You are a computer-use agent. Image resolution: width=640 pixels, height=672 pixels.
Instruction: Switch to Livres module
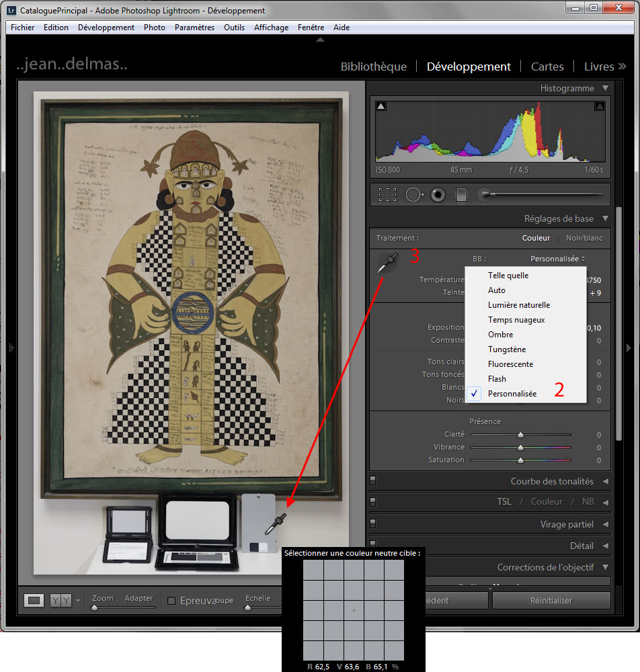point(599,67)
